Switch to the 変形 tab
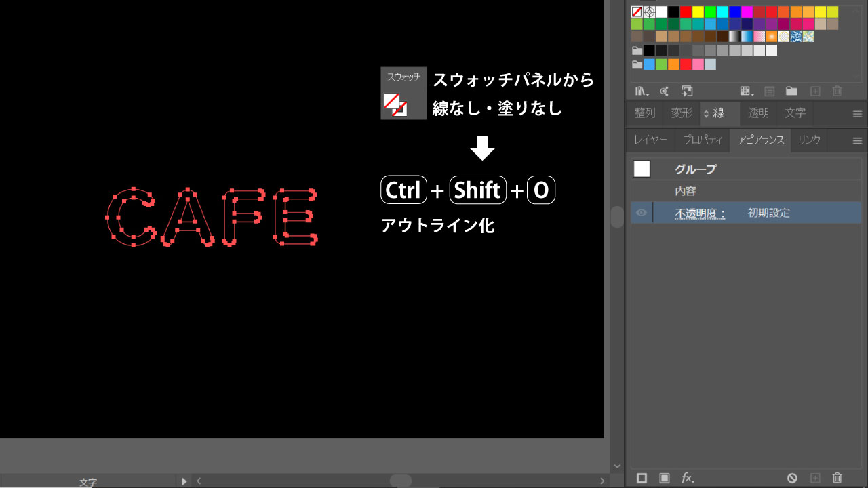The height and width of the screenshot is (488, 868). [x=682, y=113]
